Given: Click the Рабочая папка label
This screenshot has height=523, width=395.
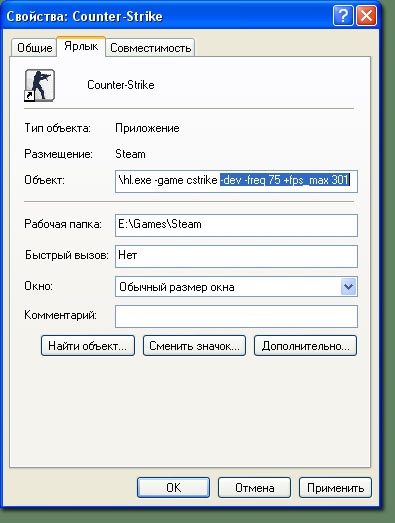Looking at the screenshot, I should [x=63, y=224].
